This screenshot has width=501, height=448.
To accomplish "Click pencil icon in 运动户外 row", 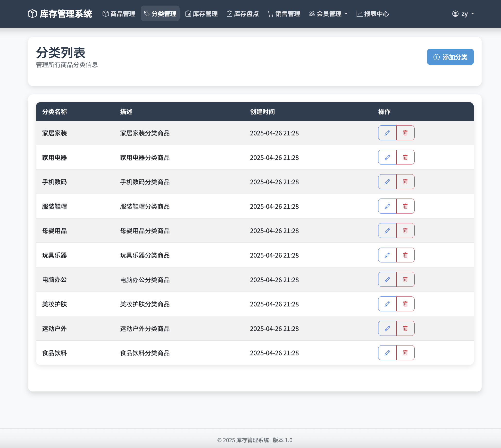I will 387,328.
